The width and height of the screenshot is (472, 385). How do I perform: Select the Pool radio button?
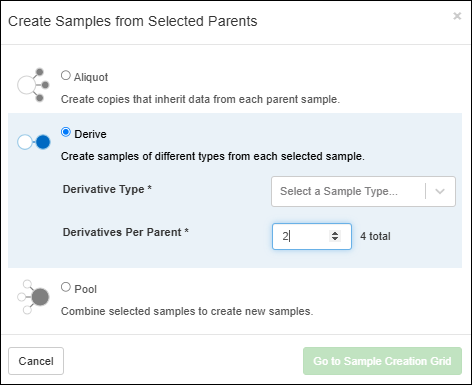(66, 287)
